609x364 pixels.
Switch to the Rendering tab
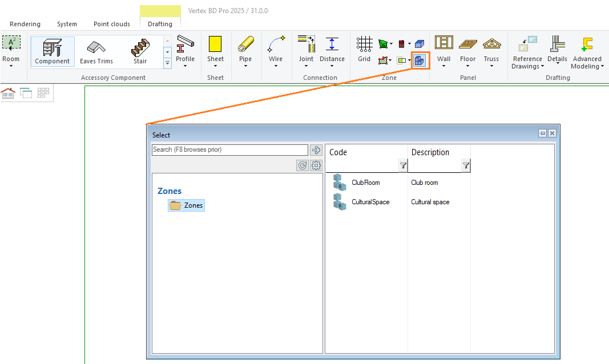coord(25,24)
